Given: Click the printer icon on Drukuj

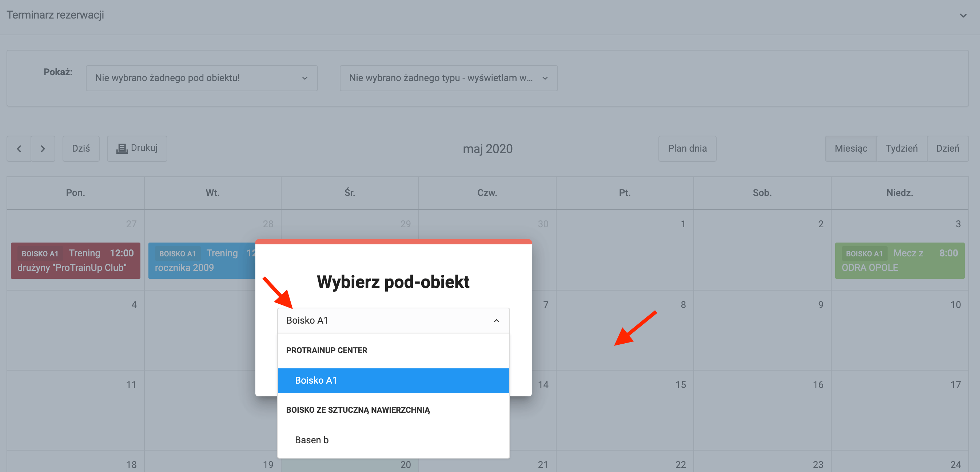Looking at the screenshot, I should [122, 148].
